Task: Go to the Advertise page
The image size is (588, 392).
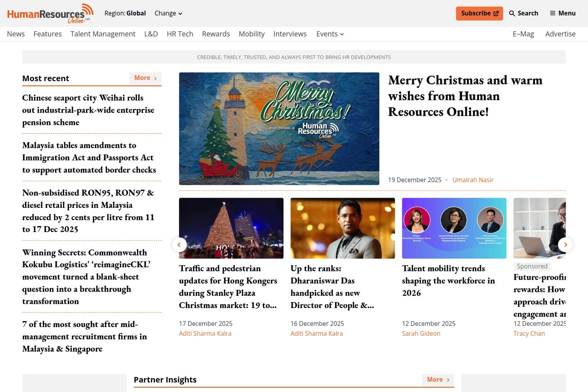Action: [x=560, y=34]
